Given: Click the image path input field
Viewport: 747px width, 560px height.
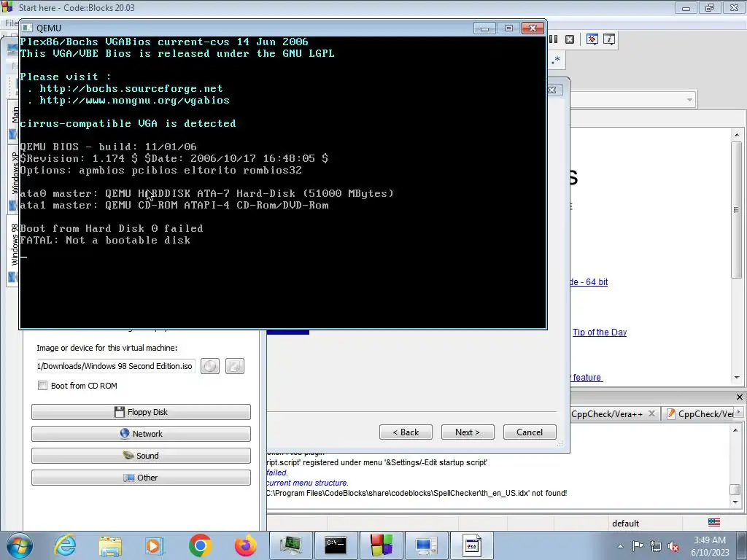Looking at the screenshot, I should point(115,366).
